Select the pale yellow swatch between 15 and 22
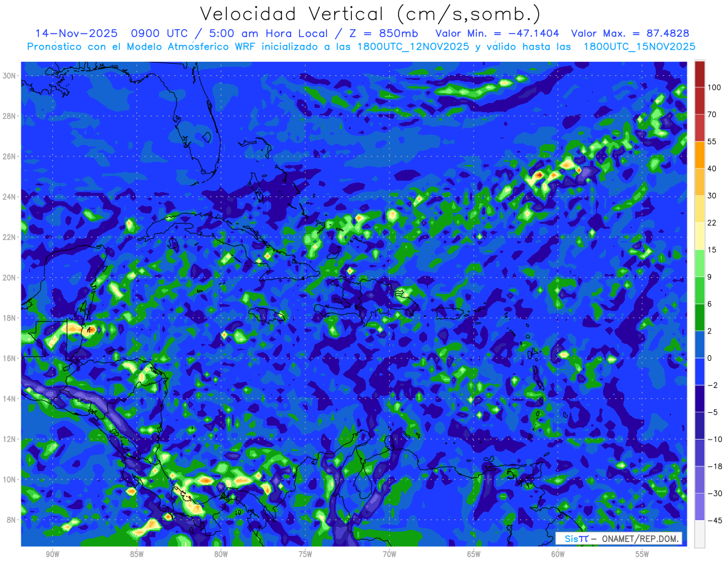The height and width of the screenshot is (562, 728). click(x=699, y=236)
